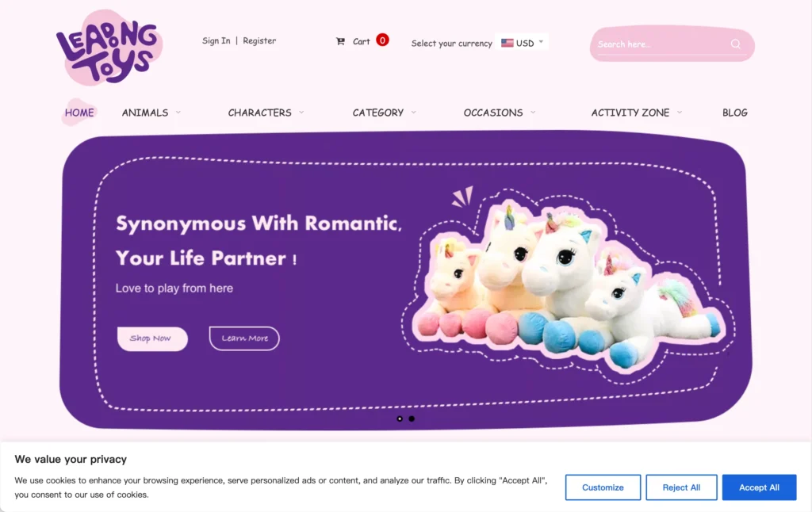Viewport: 812px width, 512px height.
Task: Click the Leading Toys logo
Action: [109, 48]
